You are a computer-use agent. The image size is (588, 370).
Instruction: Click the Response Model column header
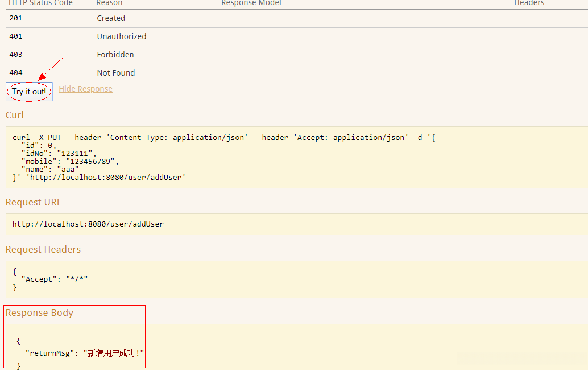tap(251, 3)
